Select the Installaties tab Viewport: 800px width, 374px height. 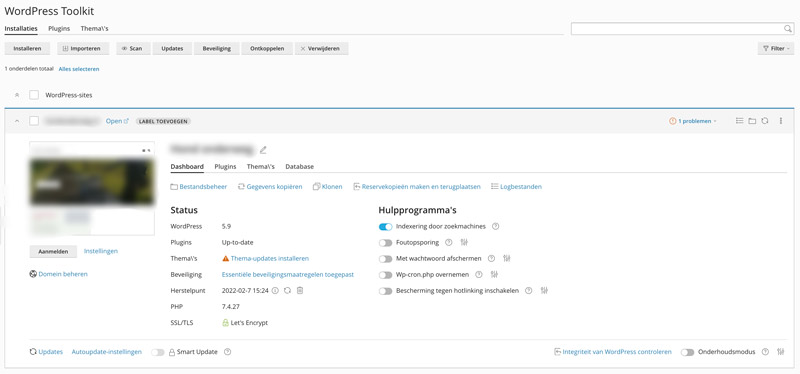tap(21, 29)
